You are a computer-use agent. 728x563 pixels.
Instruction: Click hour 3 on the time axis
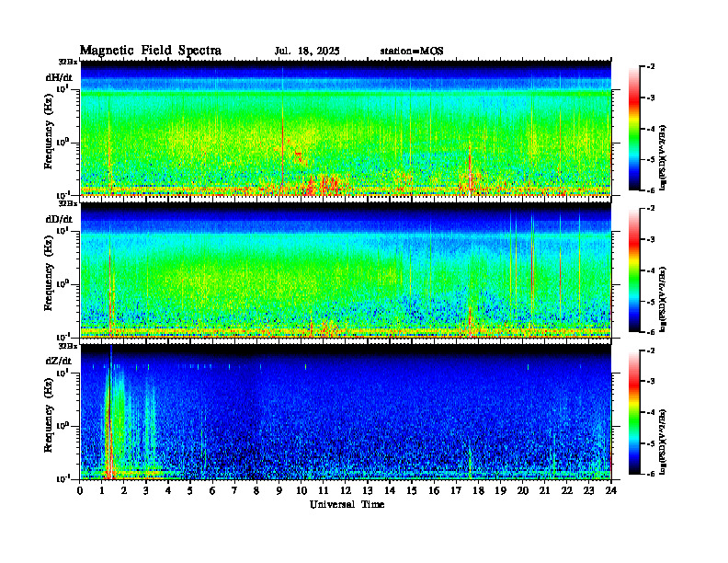click(x=146, y=491)
